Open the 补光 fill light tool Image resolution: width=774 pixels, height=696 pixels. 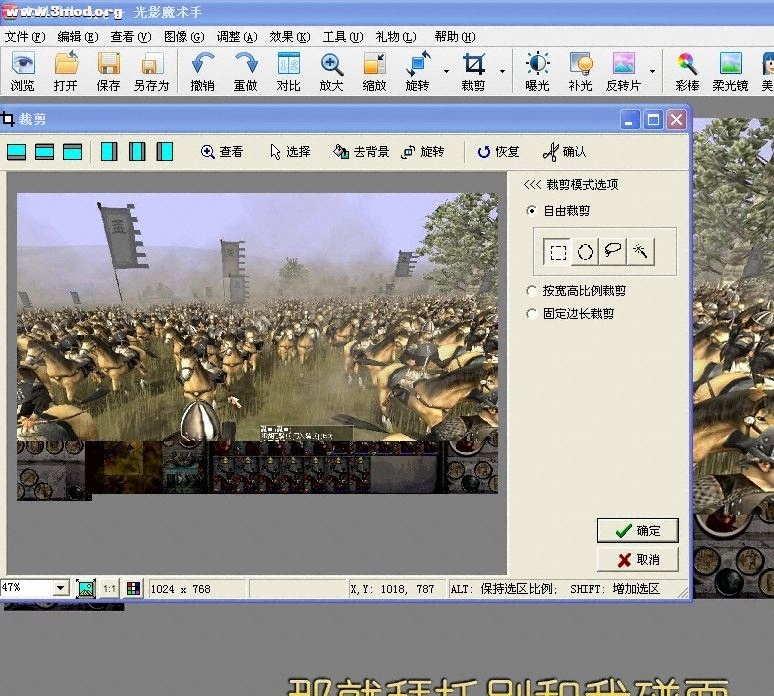(x=580, y=72)
